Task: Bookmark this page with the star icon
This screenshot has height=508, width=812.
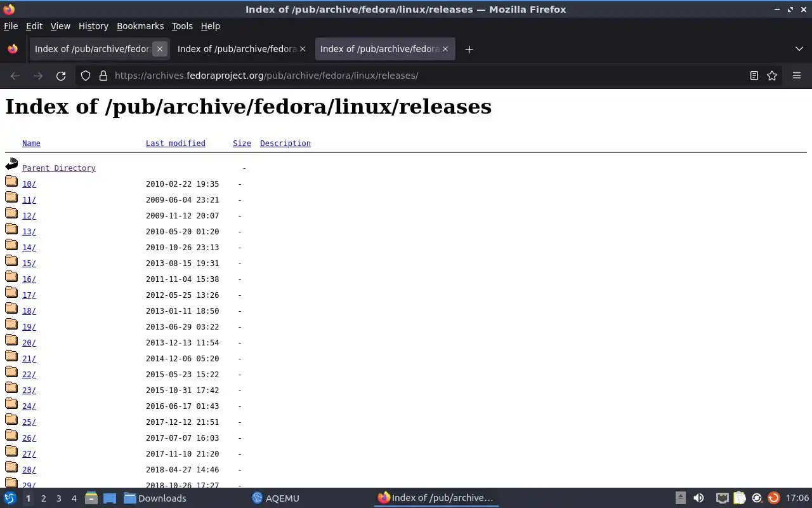Action: (x=772, y=76)
